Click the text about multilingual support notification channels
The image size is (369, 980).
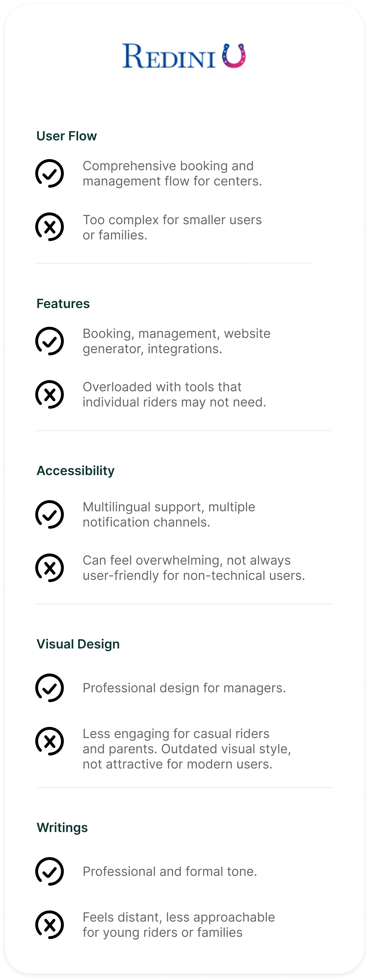click(169, 514)
